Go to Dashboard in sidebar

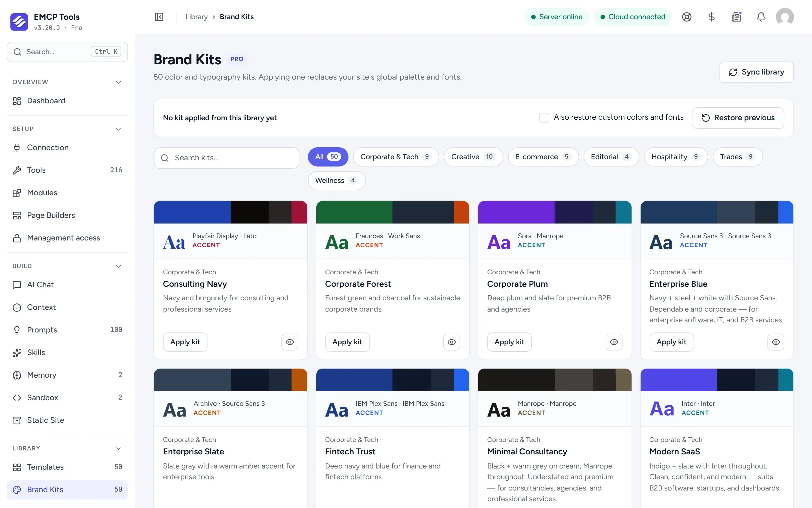(67, 101)
